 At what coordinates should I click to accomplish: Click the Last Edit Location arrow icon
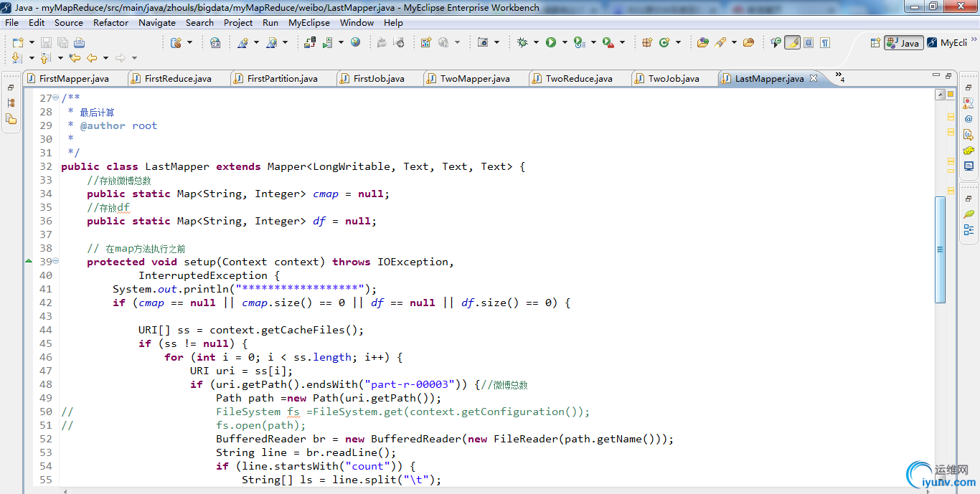[x=74, y=58]
